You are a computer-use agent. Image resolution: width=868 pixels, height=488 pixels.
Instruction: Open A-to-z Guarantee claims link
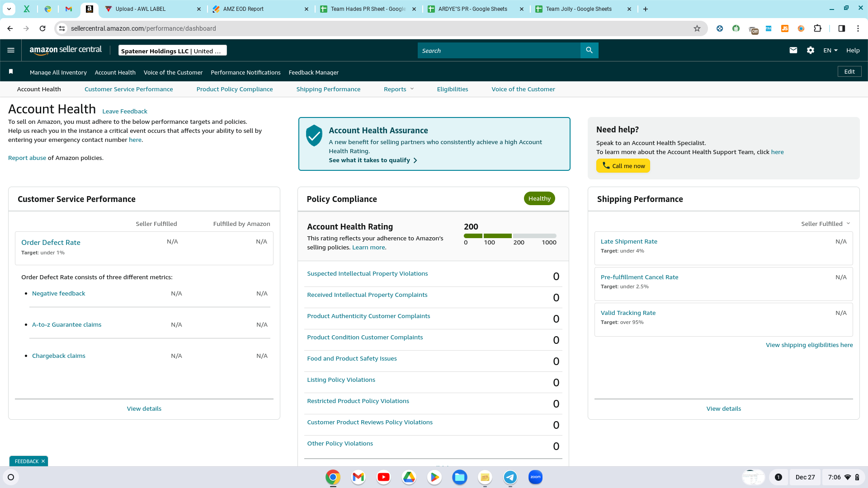pyautogui.click(x=66, y=324)
